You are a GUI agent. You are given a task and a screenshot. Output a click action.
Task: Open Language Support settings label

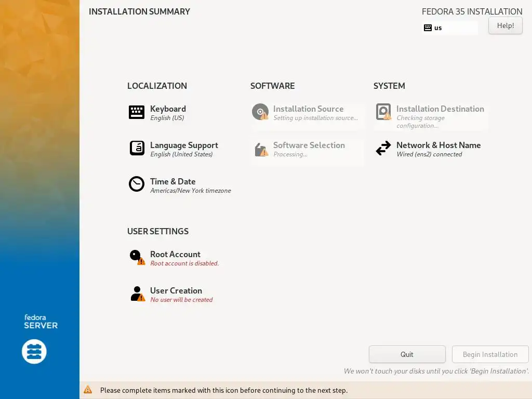184,145
